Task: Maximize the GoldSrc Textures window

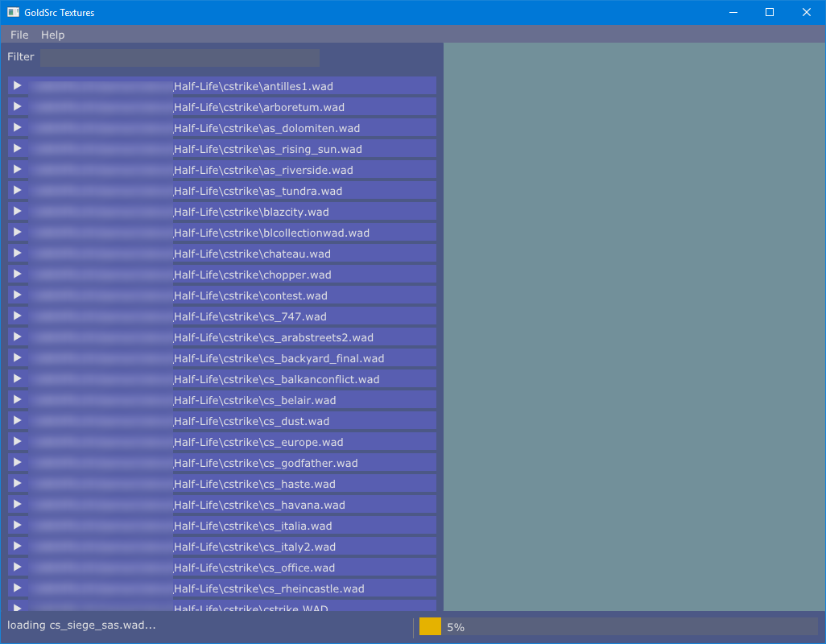Action: pyautogui.click(x=770, y=12)
